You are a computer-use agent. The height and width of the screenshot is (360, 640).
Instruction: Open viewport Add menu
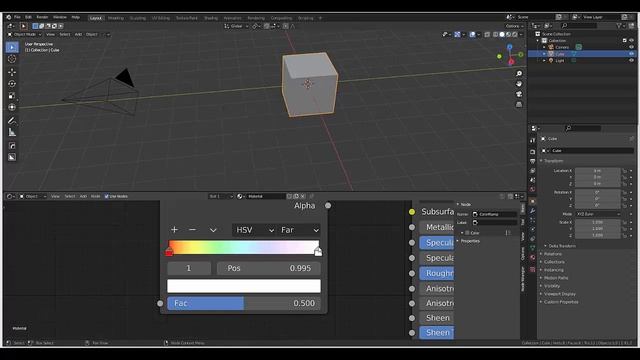(x=78, y=35)
